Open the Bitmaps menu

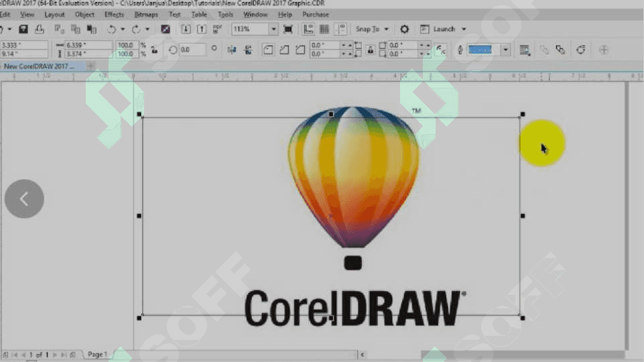click(146, 14)
